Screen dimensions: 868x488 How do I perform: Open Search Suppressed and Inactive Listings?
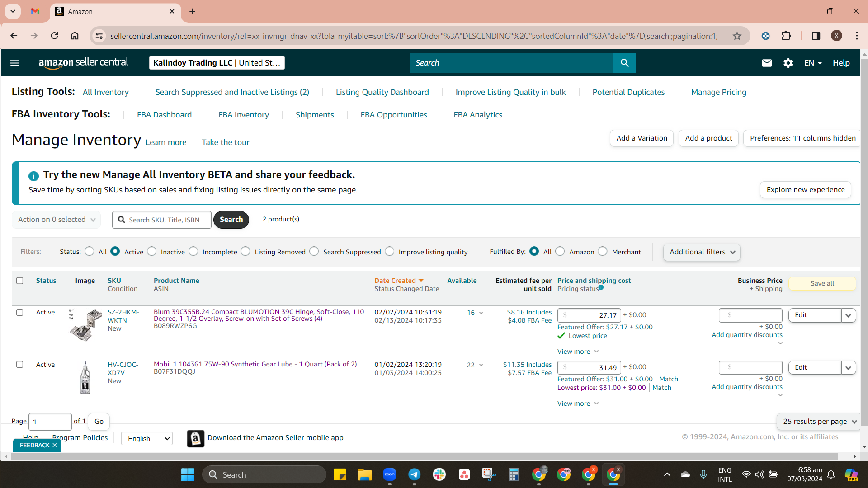click(x=232, y=92)
